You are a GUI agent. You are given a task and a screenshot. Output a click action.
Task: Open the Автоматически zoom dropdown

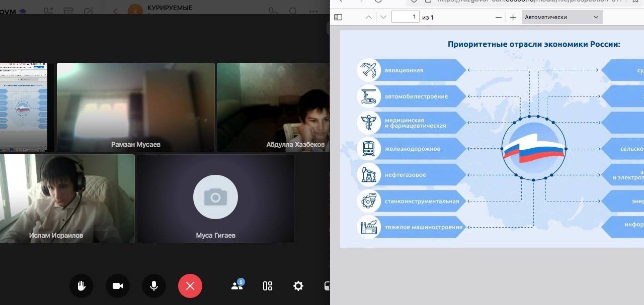pyautogui.click(x=561, y=17)
